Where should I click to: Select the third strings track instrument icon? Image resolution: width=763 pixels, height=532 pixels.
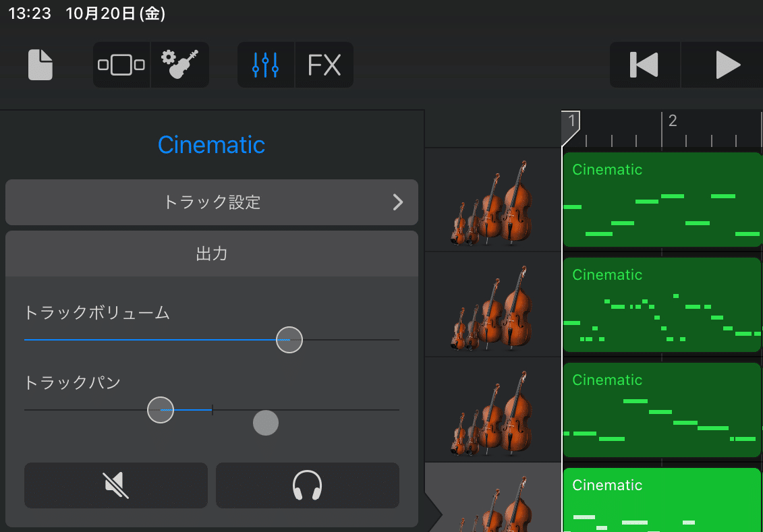tap(492, 413)
